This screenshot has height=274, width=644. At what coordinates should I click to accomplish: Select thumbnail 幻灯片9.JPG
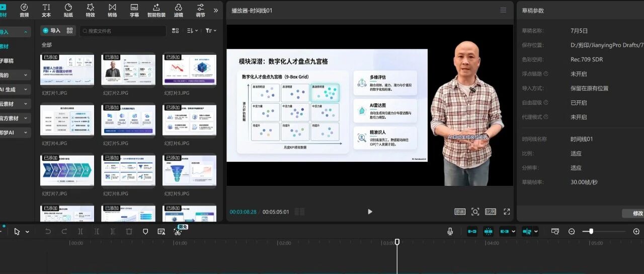189,170
